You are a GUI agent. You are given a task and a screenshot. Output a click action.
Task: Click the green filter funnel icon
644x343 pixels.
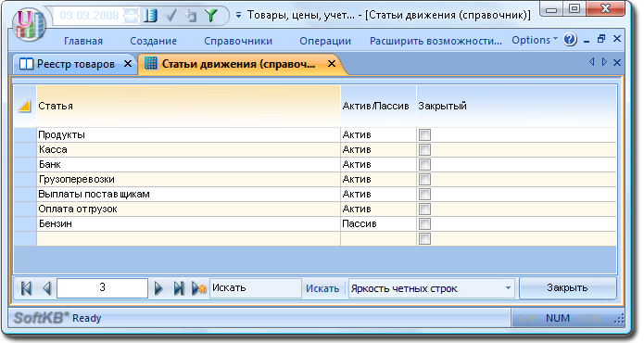(x=211, y=16)
